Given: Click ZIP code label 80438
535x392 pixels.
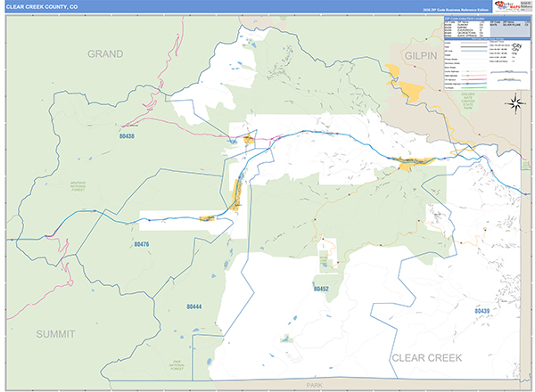Looking at the screenshot, I should (x=127, y=136).
